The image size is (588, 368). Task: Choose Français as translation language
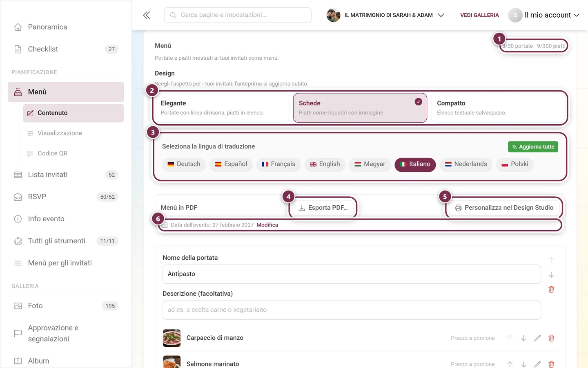pos(278,164)
